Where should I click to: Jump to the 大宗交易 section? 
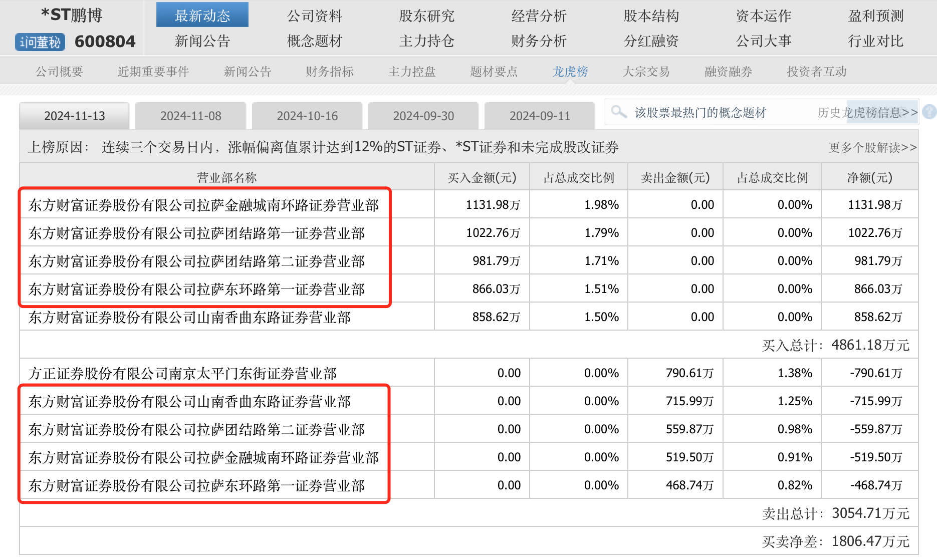tap(646, 72)
